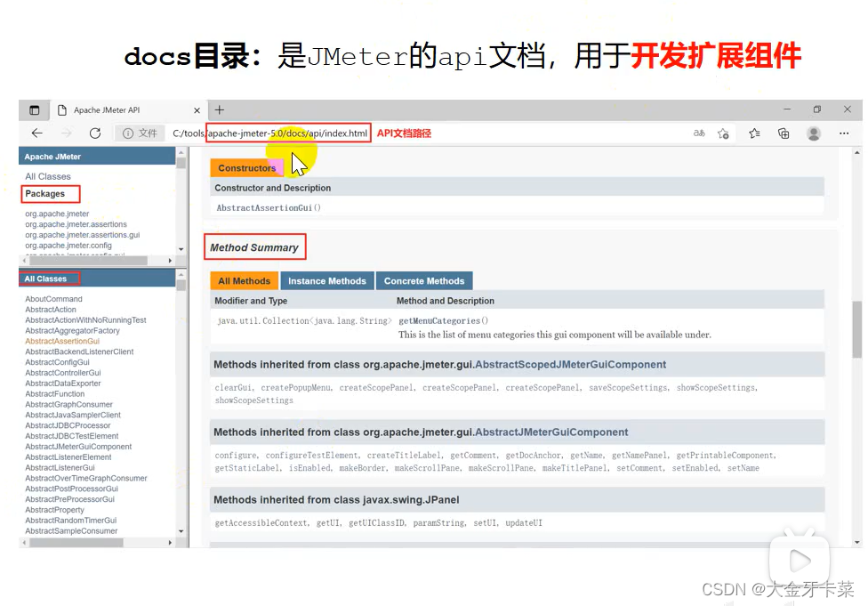Open browser settings and more menu
The image size is (868, 606).
844,133
